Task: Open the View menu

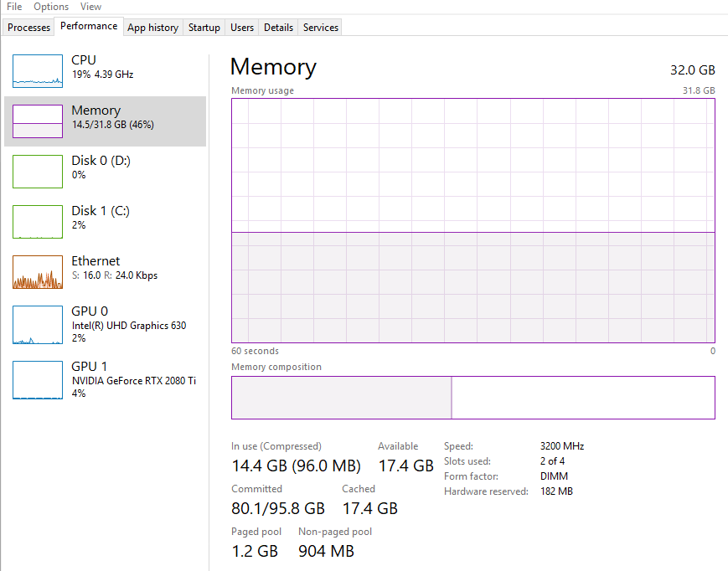Action: [90, 6]
